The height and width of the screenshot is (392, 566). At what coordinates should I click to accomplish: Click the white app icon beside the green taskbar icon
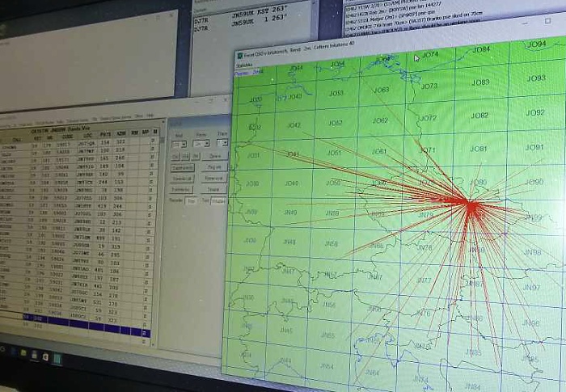[45, 357]
